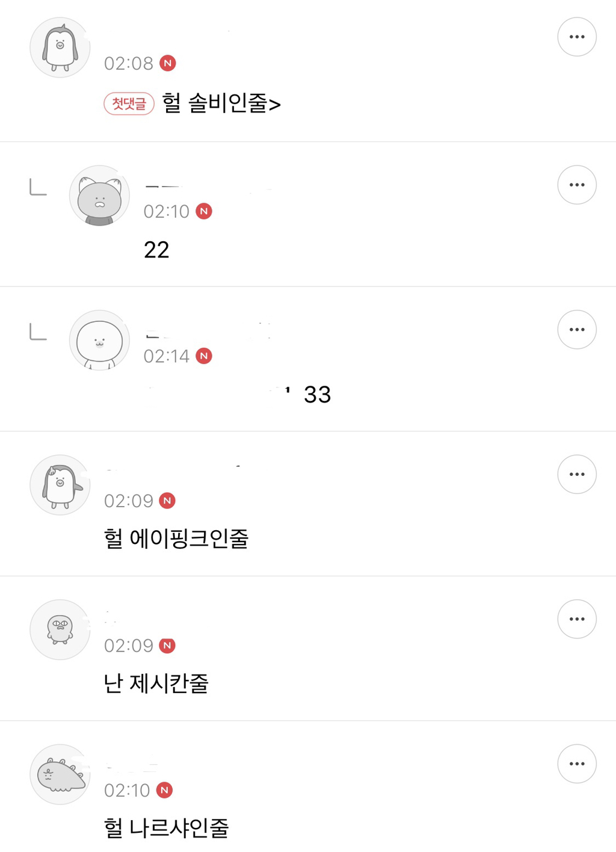Tap owl-eyed avatar beside 제시칸줄 comment
The width and height of the screenshot is (616, 852).
(60, 629)
